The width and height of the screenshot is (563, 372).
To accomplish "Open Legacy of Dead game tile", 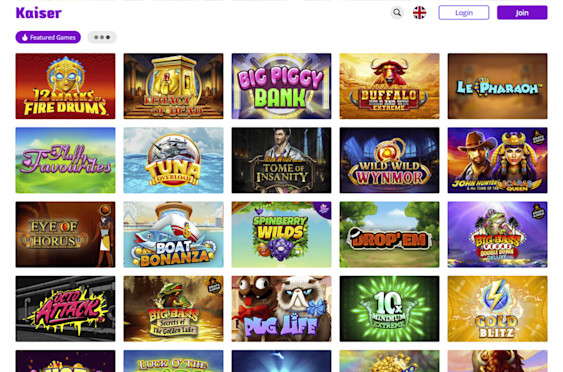I will click(x=173, y=86).
